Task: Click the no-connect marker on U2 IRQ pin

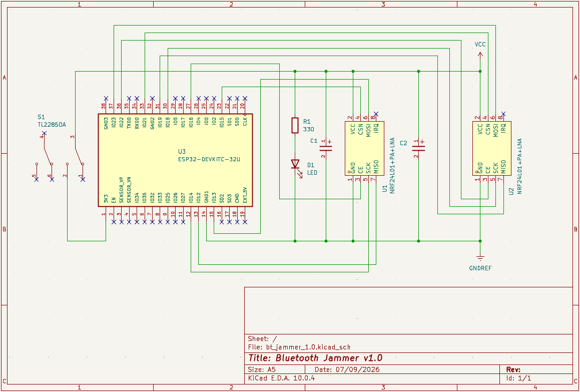Action: point(503,114)
